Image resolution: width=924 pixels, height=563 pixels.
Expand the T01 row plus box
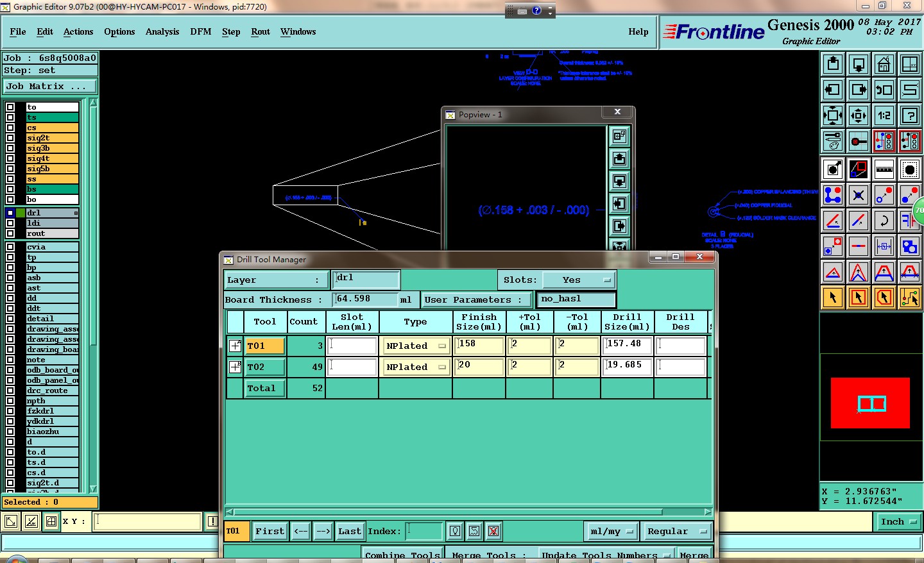click(235, 346)
